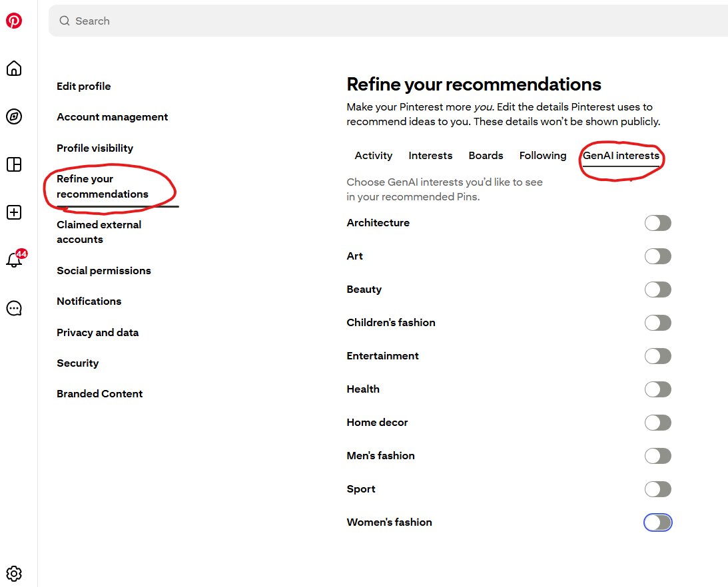
Task: Click the Architecture label text
Action: 378,223
